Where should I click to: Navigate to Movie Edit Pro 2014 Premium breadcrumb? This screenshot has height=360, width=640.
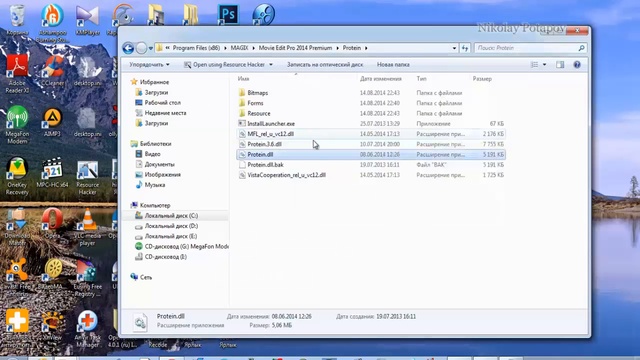pos(295,48)
